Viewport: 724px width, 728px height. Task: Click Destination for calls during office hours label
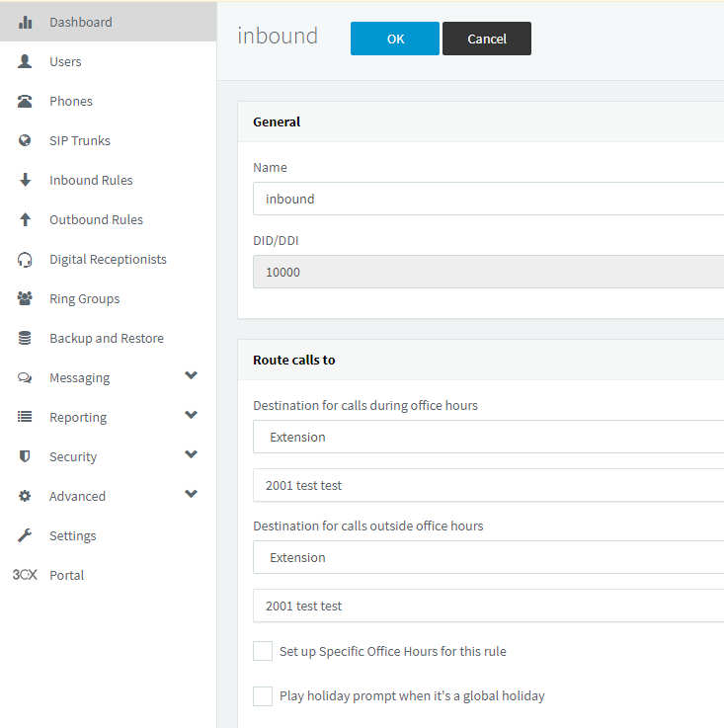(365, 405)
